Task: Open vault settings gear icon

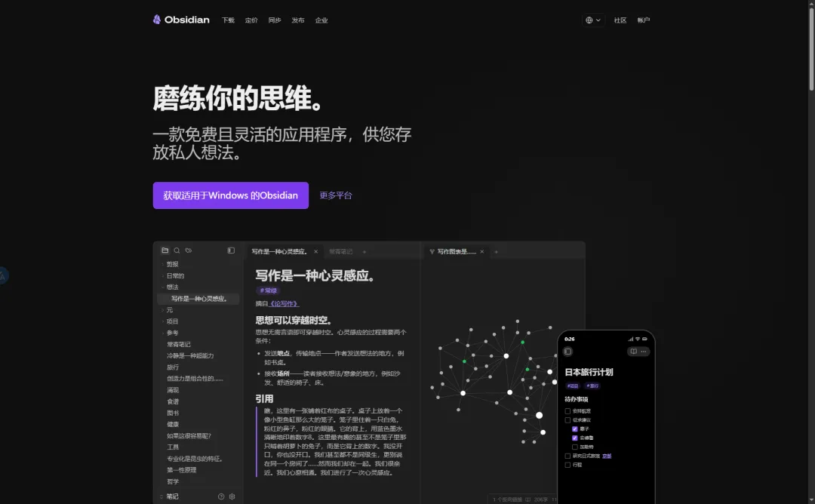Action: (x=232, y=496)
